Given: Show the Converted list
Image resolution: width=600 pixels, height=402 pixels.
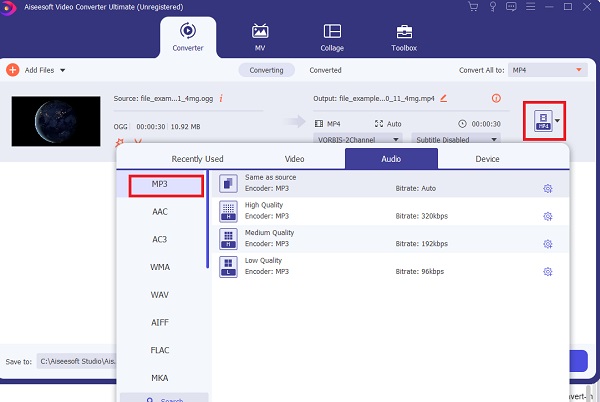Looking at the screenshot, I should [326, 70].
